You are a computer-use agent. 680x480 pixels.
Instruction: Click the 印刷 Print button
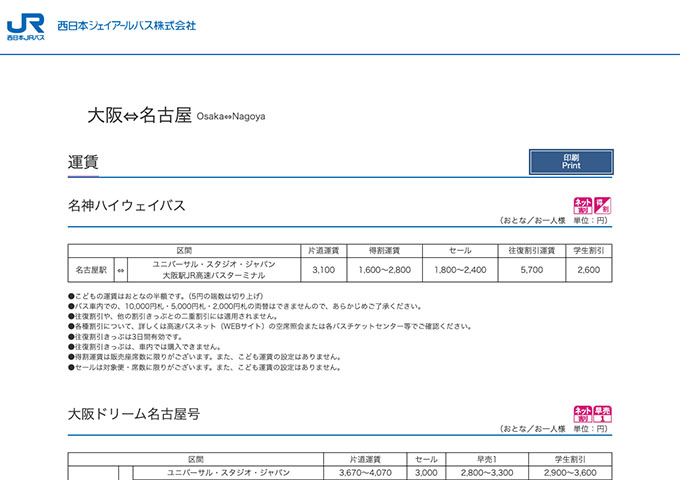coord(571,162)
